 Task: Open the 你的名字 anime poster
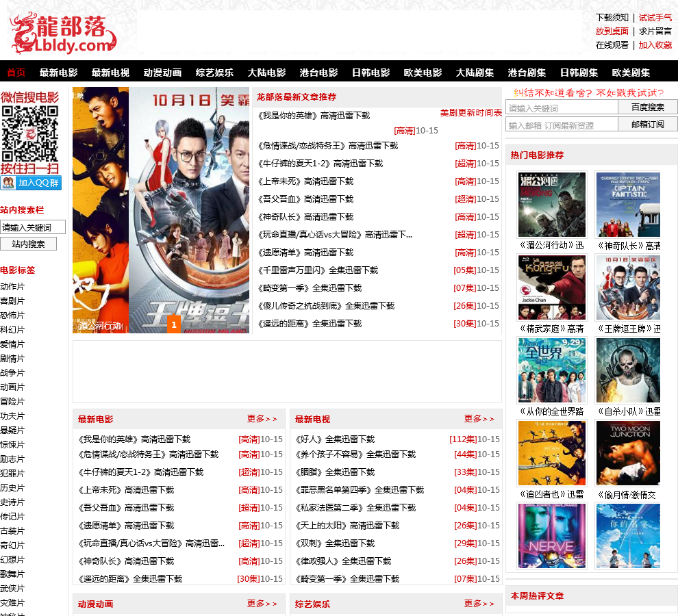point(628,536)
